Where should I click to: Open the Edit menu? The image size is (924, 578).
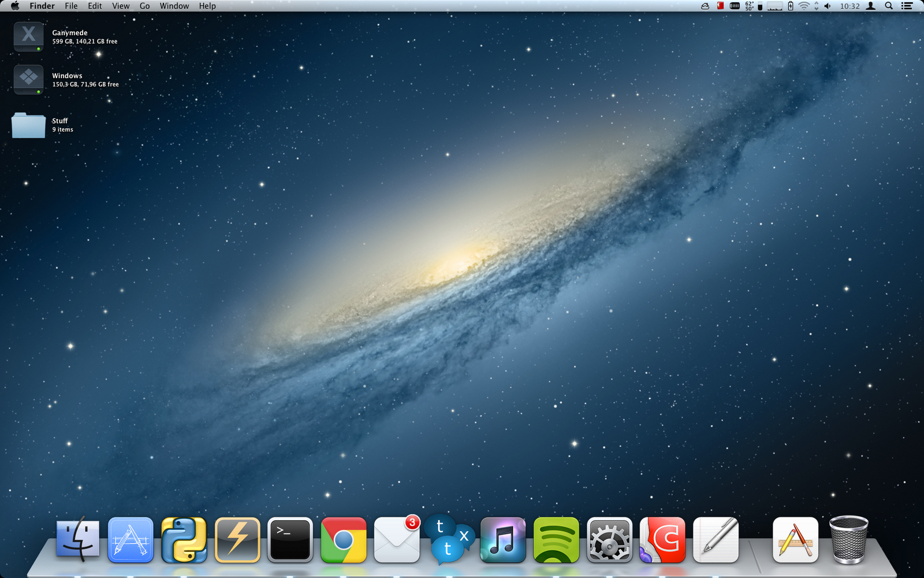(x=95, y=6)
